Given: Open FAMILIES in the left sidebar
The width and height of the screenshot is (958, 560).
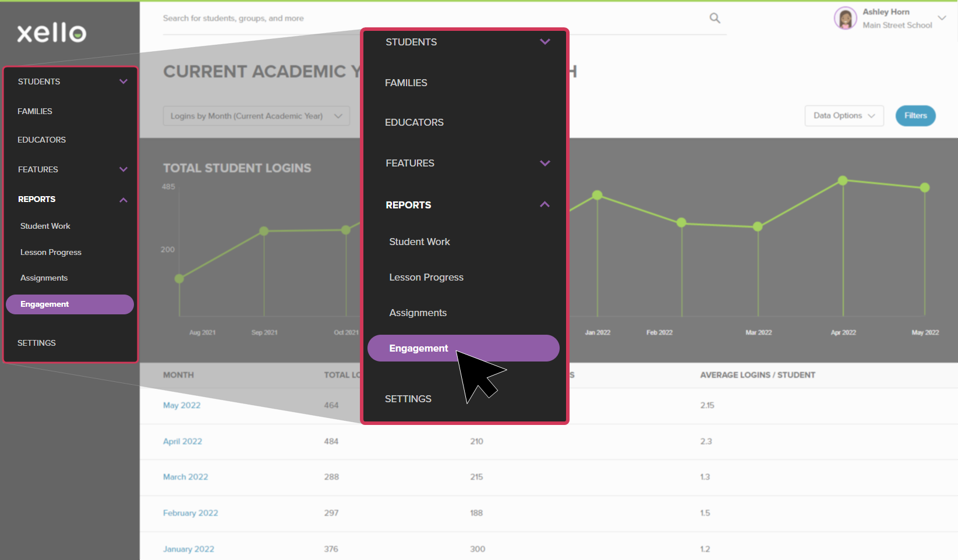Looking at the screenshot, I should (x=35, y=111).
